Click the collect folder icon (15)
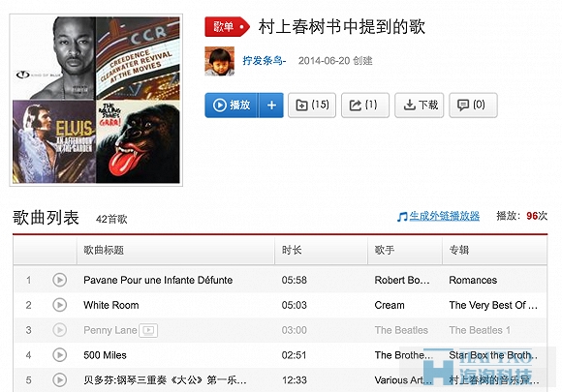 312,106
